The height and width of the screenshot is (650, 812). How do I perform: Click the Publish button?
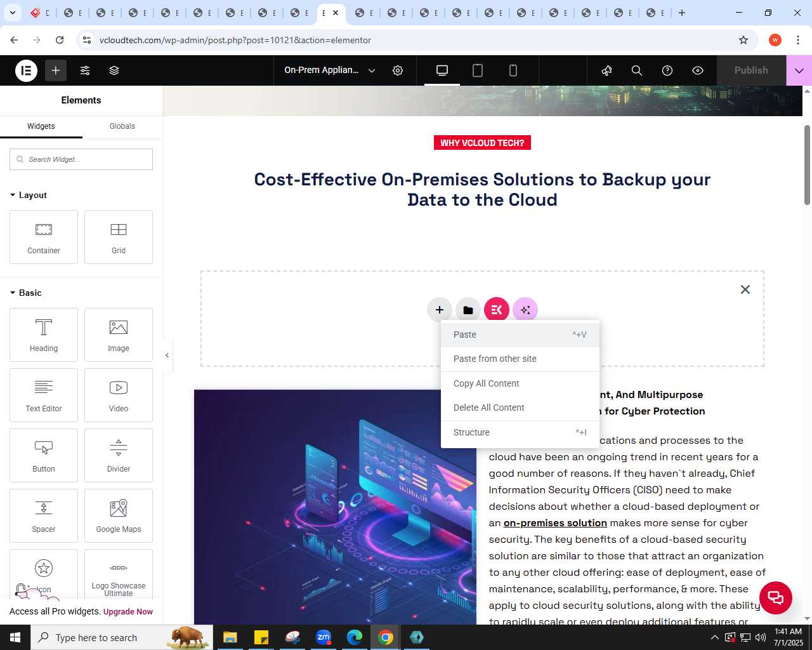click(751, 70)
